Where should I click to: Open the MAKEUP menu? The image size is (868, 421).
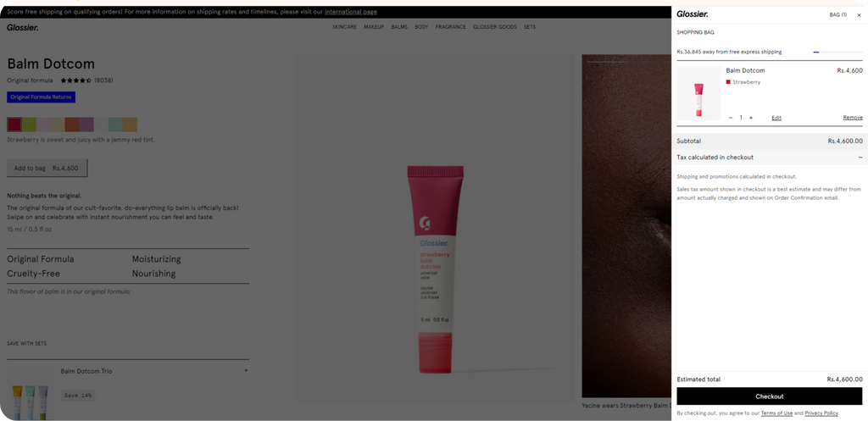coord(374,27)
